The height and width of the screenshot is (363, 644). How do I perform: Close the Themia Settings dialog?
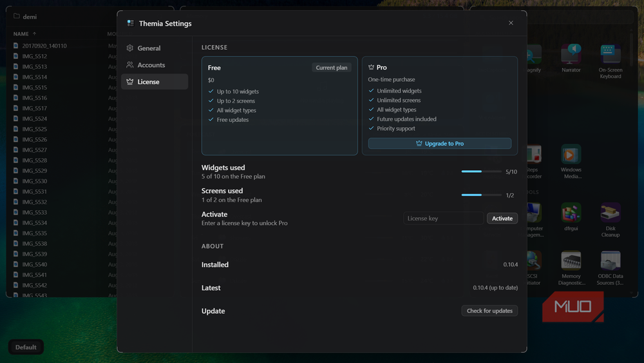[x=511, y=23]
